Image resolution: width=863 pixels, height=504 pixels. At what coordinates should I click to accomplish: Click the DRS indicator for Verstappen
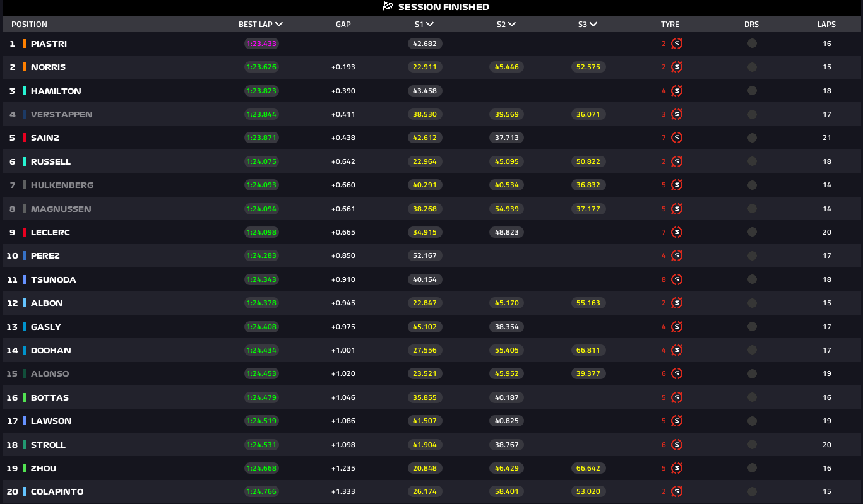[752, 114]
